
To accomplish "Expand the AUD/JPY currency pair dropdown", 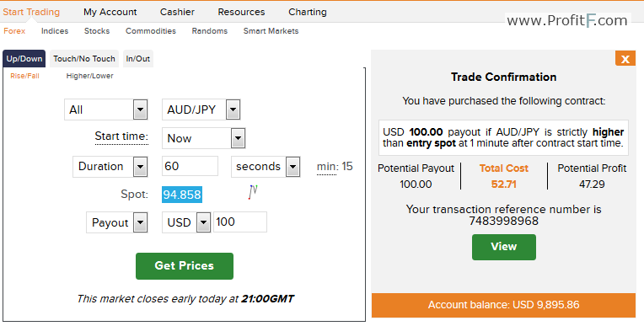I will 201,110.
